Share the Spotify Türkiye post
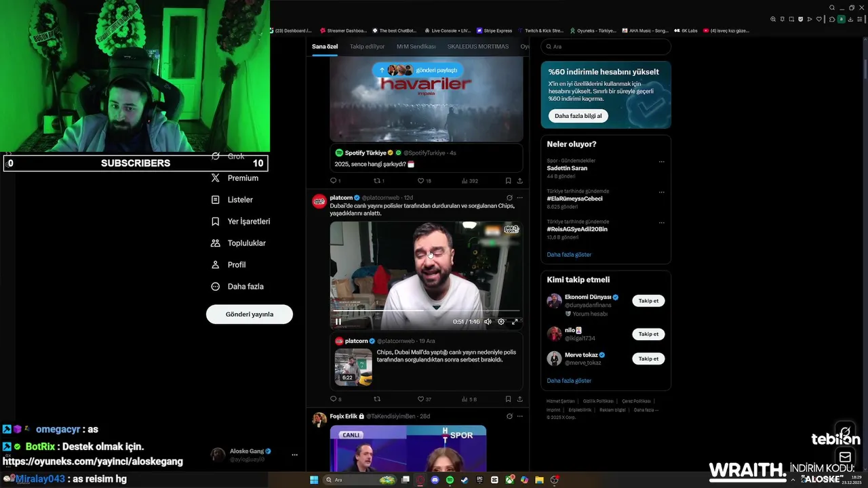The height and width of the screenshot is (488, 868). [520, 181]
